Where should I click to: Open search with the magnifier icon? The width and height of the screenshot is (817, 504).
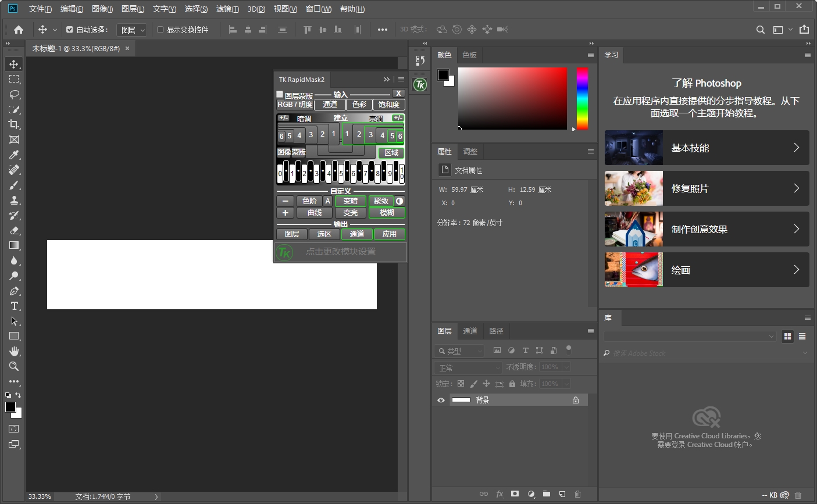pos(760,30)
